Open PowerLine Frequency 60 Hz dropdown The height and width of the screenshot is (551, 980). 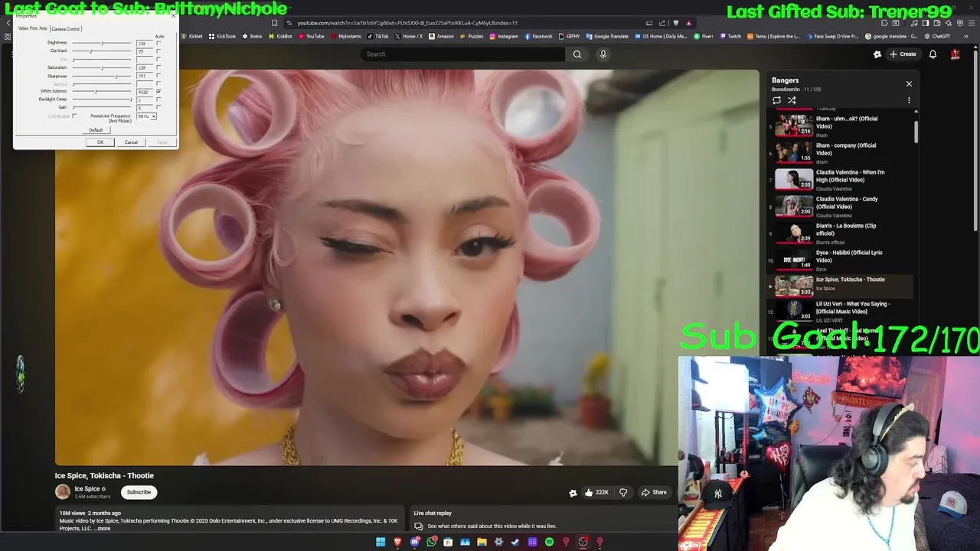pyautogui.click(x=146, y=116)
